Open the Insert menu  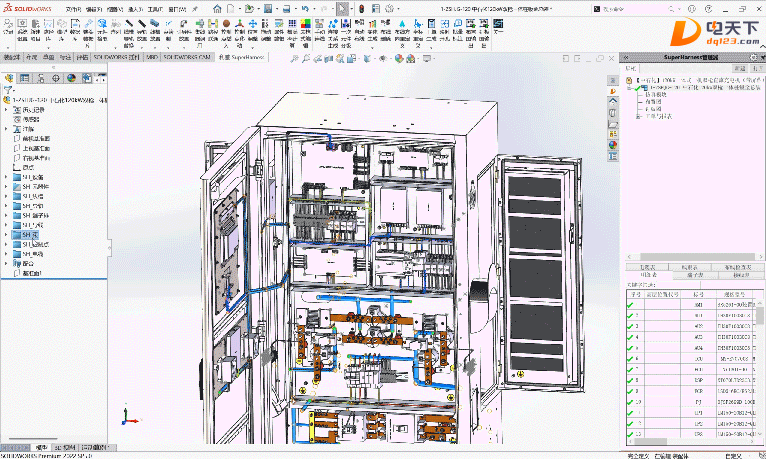[x=135, y=9]
